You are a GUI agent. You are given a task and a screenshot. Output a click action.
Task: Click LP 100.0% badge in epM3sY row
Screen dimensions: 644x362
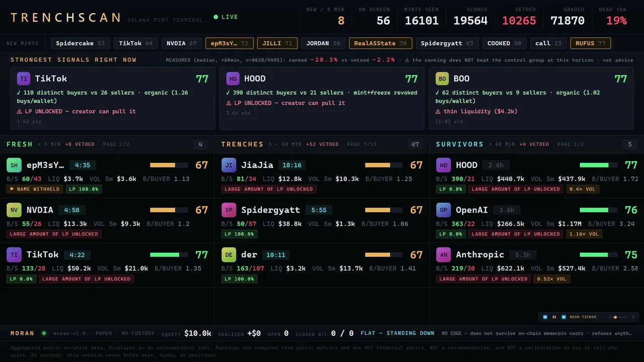84,189
